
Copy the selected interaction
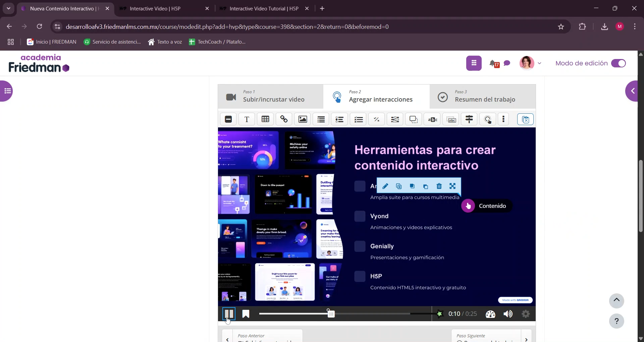click(x=399, y=186)
